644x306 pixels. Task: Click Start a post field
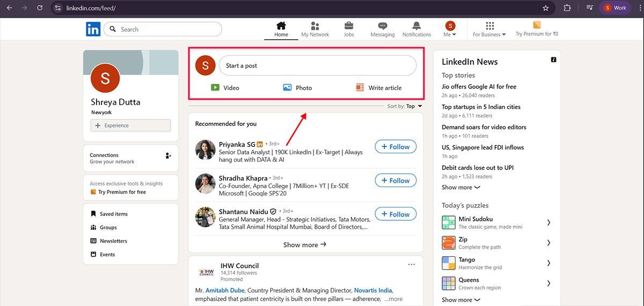click(318, 65)
